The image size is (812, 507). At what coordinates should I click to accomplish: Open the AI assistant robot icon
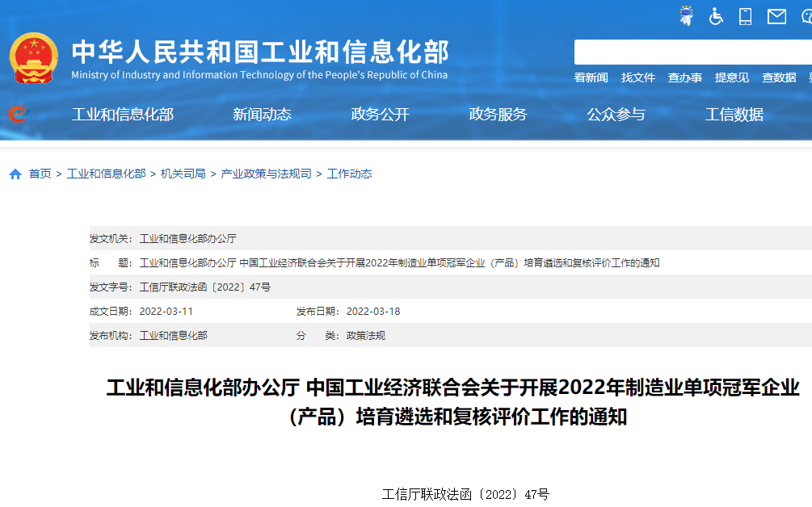coord(686,15)
